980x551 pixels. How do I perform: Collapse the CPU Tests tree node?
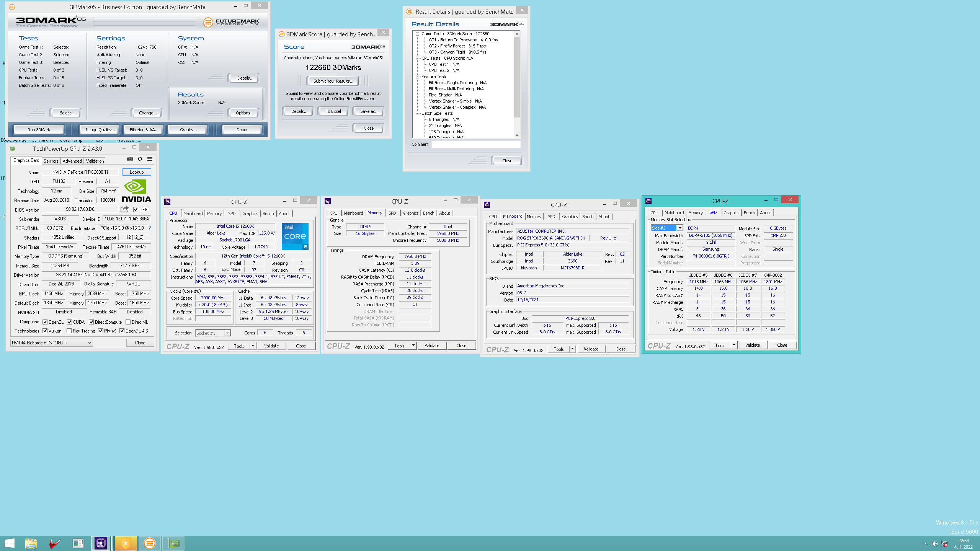click(418, 58)
